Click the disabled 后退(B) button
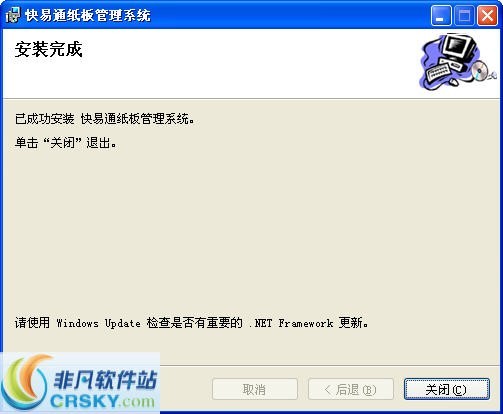503x414 pixels. tap(351, 389)
